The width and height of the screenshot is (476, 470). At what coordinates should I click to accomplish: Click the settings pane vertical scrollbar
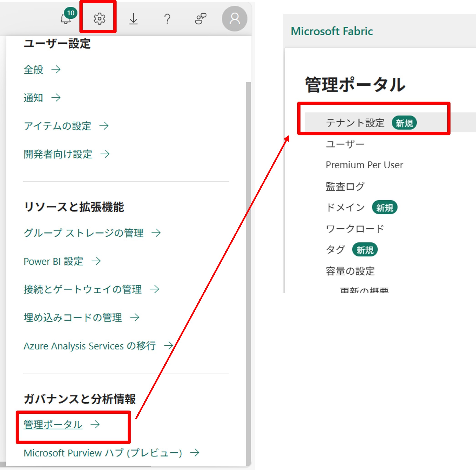248,274
